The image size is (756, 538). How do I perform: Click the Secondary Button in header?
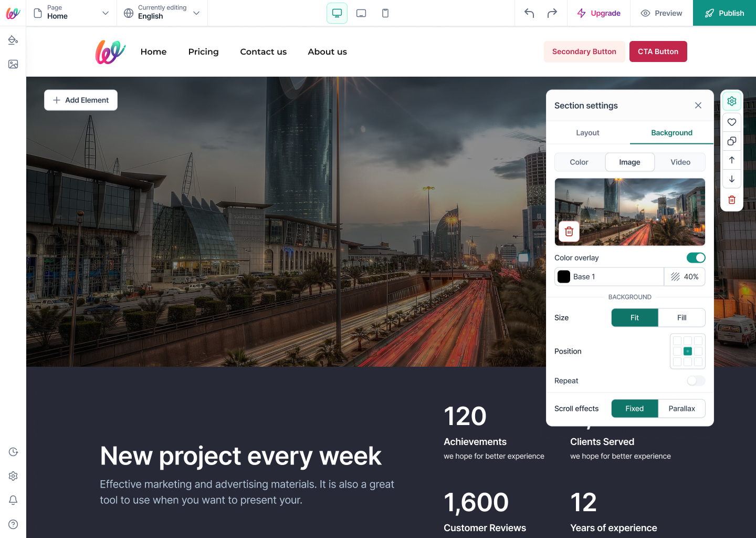[x=584, y=51]
